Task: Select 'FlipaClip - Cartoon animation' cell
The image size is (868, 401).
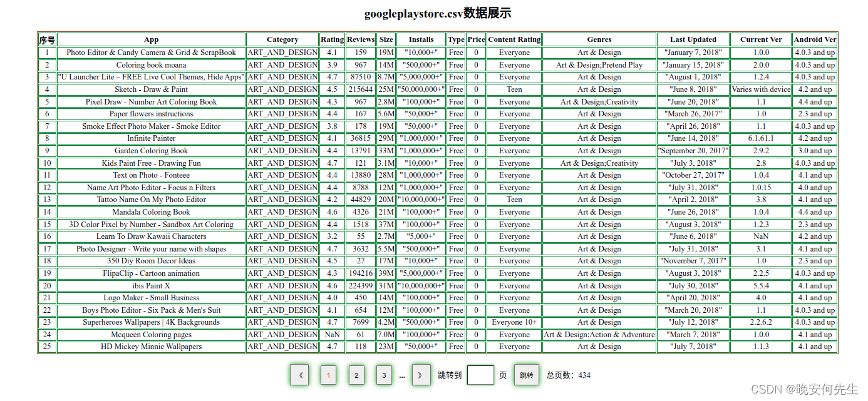Action: [x=152, y=273]
